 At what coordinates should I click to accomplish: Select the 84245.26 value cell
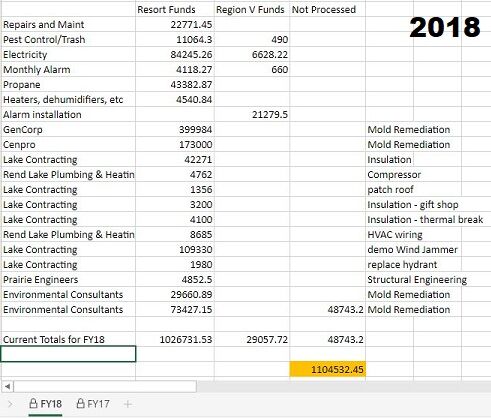pyautogui.click(x=175, y=54)
